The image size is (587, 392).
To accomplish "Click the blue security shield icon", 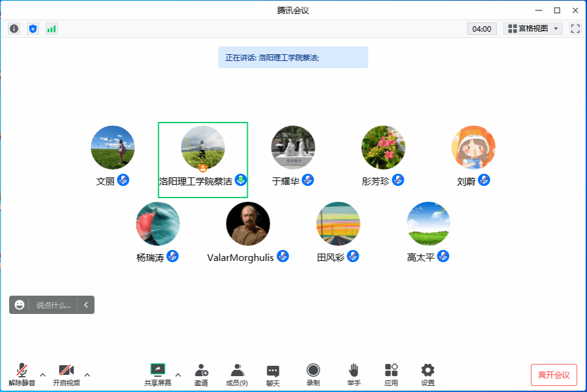I will point(33,29).
